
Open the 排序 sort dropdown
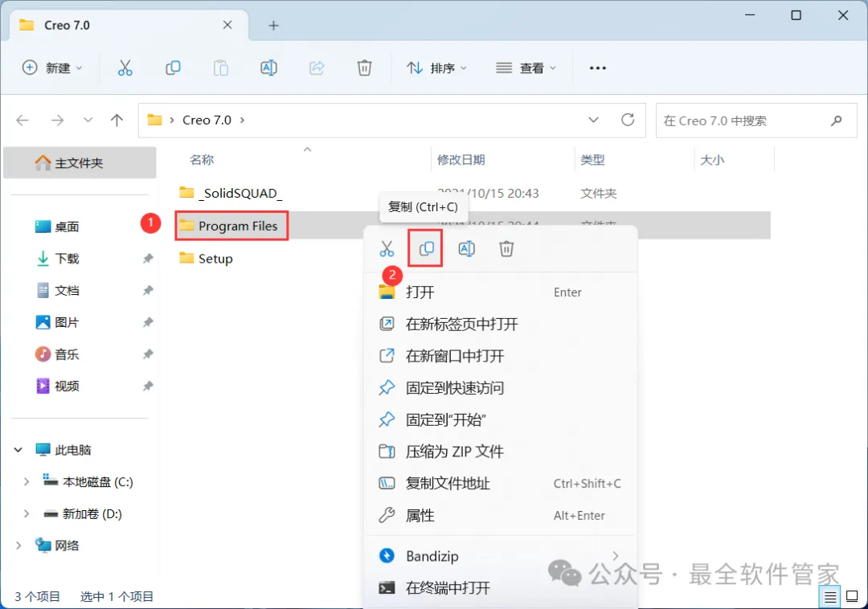[x=436, y=68]
